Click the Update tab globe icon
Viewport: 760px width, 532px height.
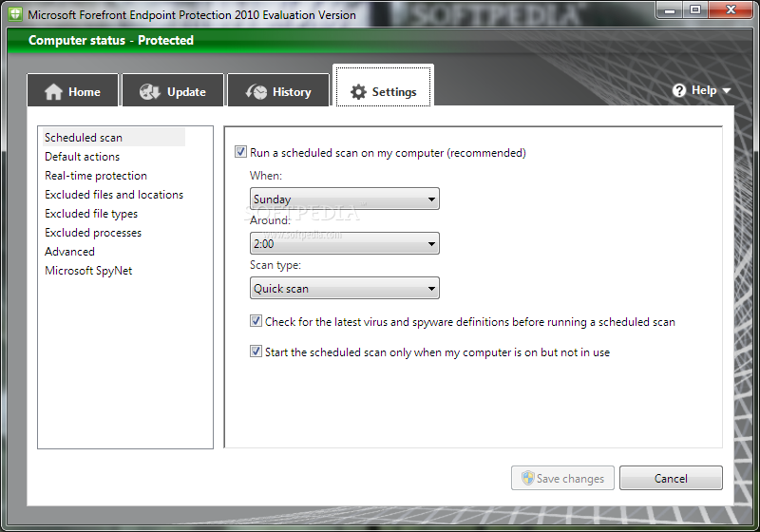(x=150, y=91)
